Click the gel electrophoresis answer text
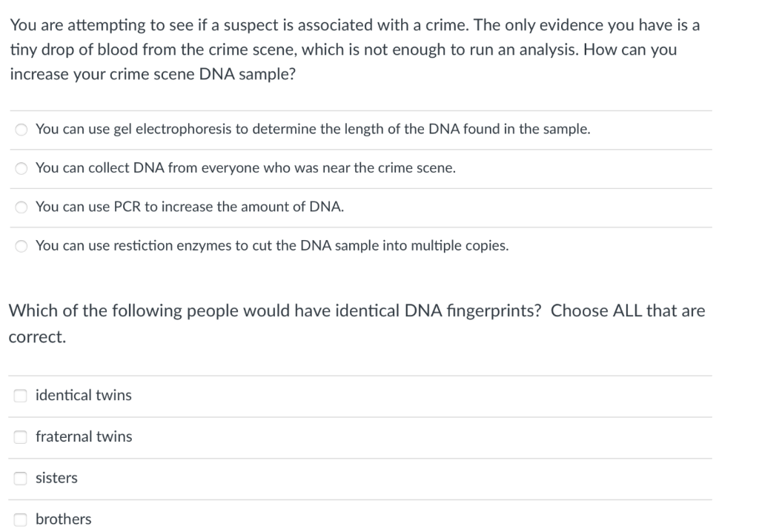Image resolution: width=759 pixels, height=532 pixels. click(314, 129)
